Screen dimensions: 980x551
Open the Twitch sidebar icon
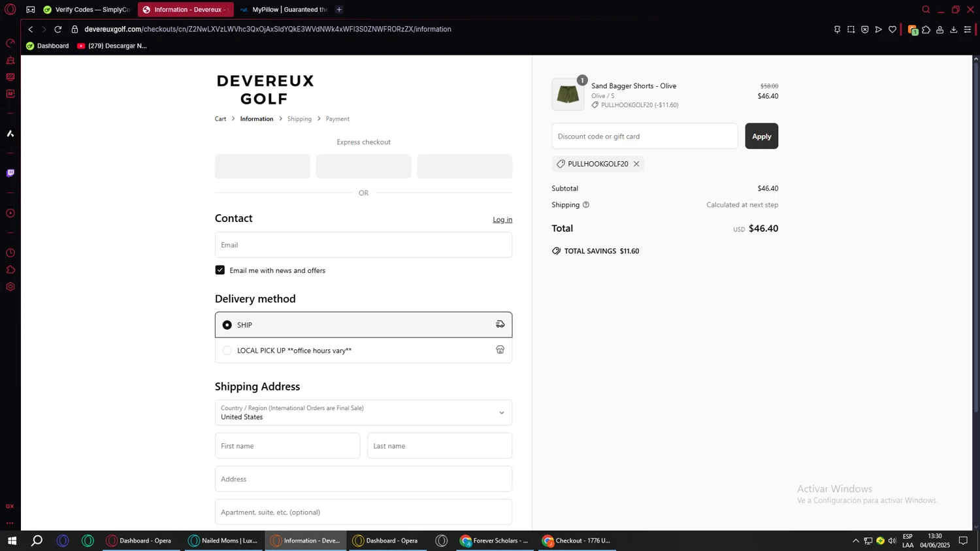pyautogui.click(x=10, y=173)
